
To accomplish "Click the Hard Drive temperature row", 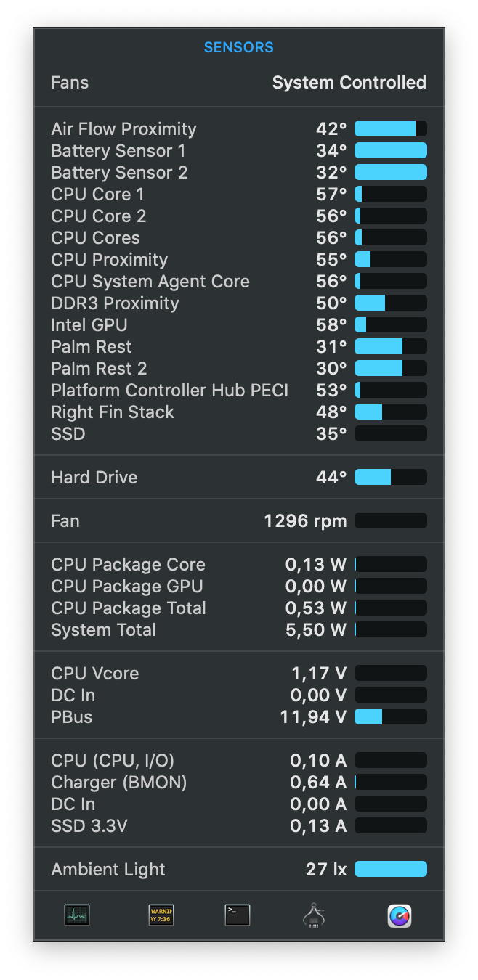I will 238,478.
